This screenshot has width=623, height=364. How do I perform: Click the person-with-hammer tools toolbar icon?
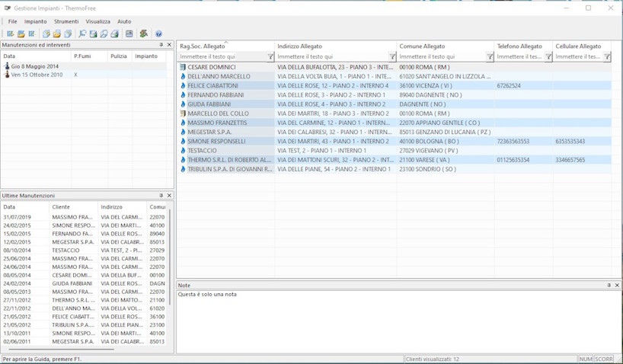(x=144, y=34)
